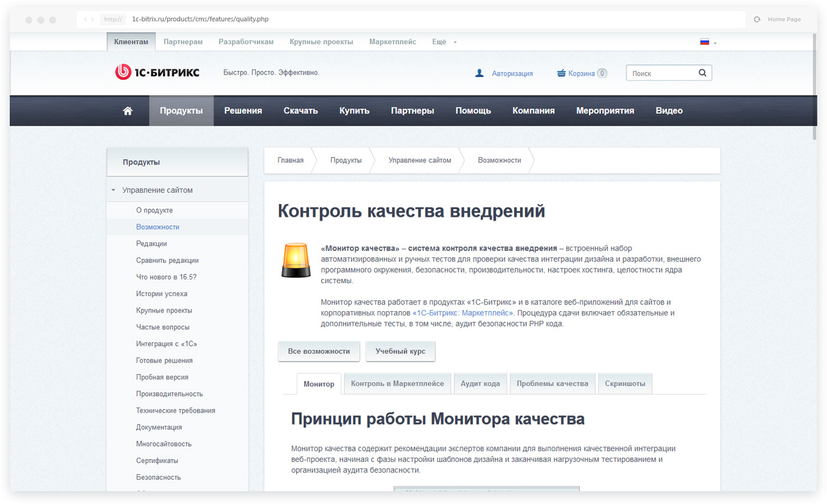Select the Партнерам top tab
This screenshot has height=504, width=827.
pyautogui.click(x=183, y=41)
